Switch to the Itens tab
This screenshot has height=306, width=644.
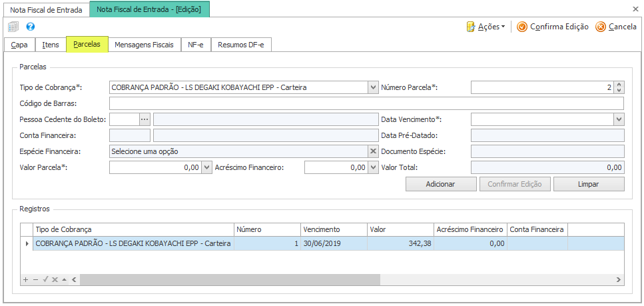pyautogui.click(x=51, y=45)
